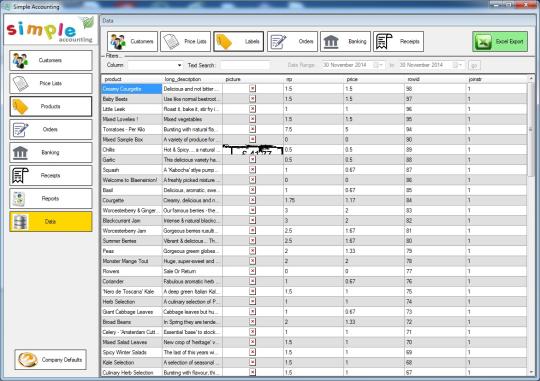Image resolution: width=540 pixels, height=381 pixels.
Task: Show Banking data from top toolbar
Action: tap(345, 41)
